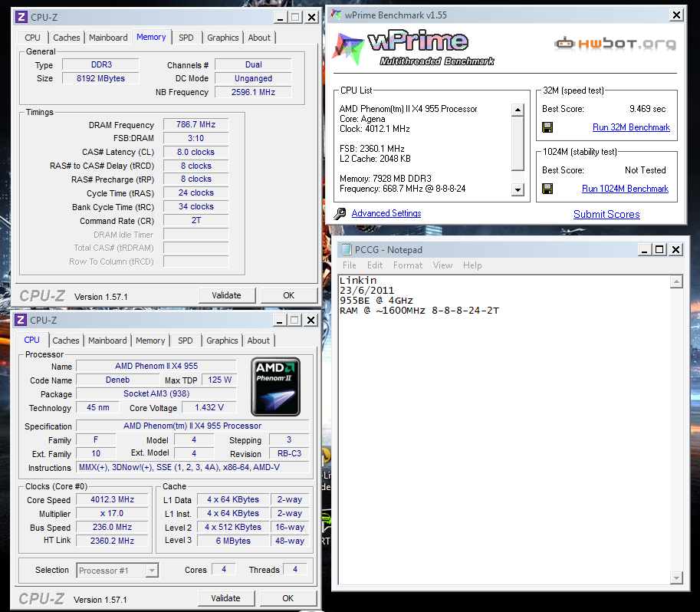The image size is (700, 612).
Task: Click the CPU List scroll down arrow
Action: 518,189
